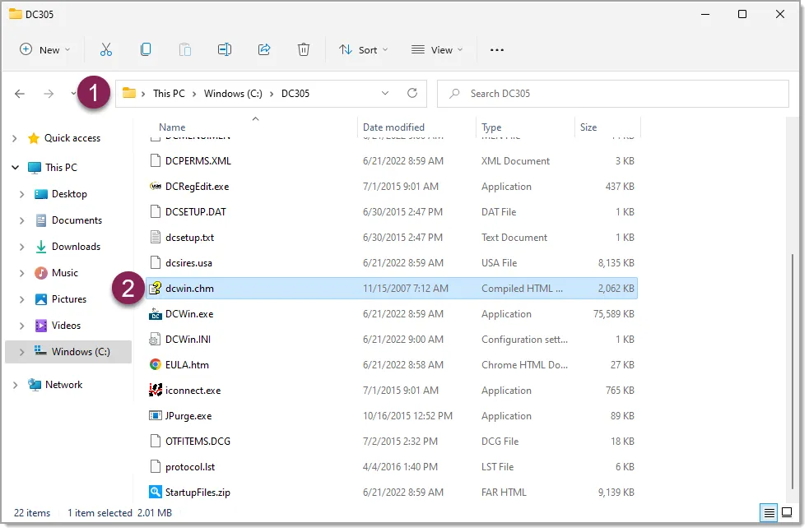This screenshot has height=532, width=809.
Task: Click the Cut scissors icon
Action: pyautogui.click(x=106, y=49)
